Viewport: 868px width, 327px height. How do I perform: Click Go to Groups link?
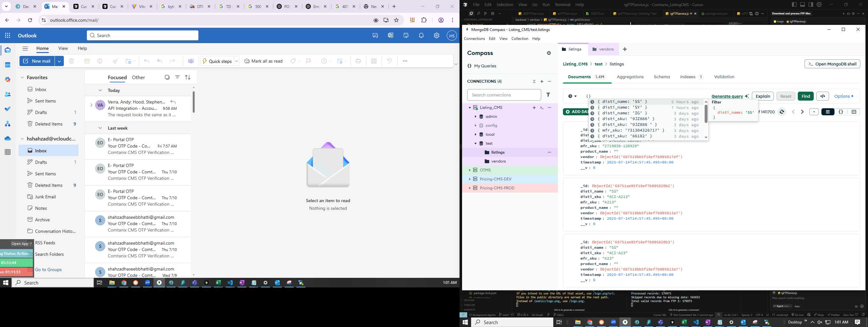pyautogui.click(x=49, y=270)
